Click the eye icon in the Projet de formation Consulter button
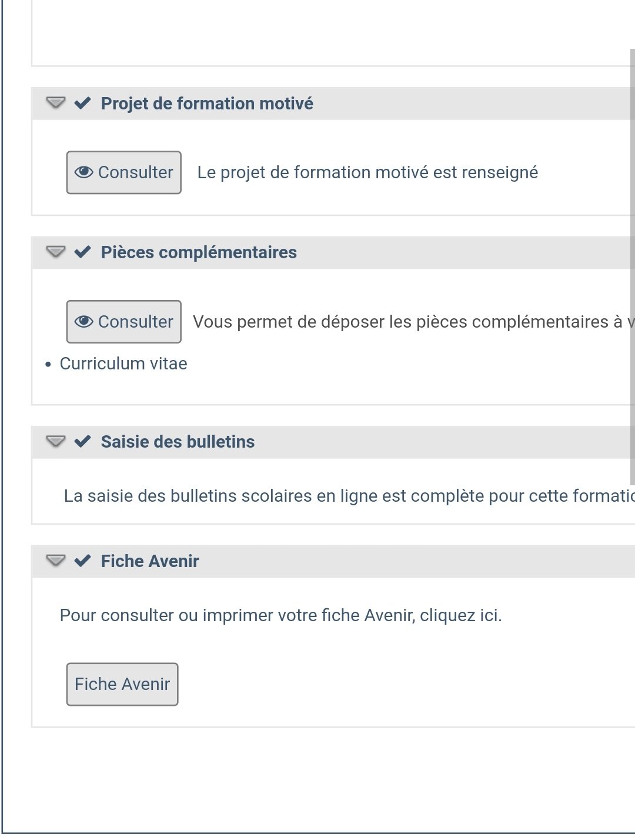 point(84,172)
